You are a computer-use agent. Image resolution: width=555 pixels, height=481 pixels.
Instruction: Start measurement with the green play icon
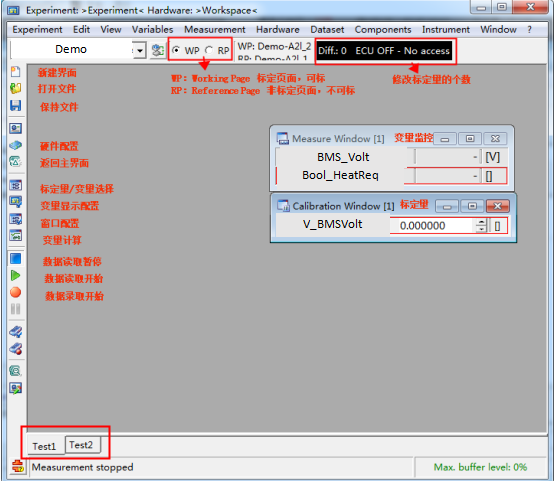tap(15, 275)
